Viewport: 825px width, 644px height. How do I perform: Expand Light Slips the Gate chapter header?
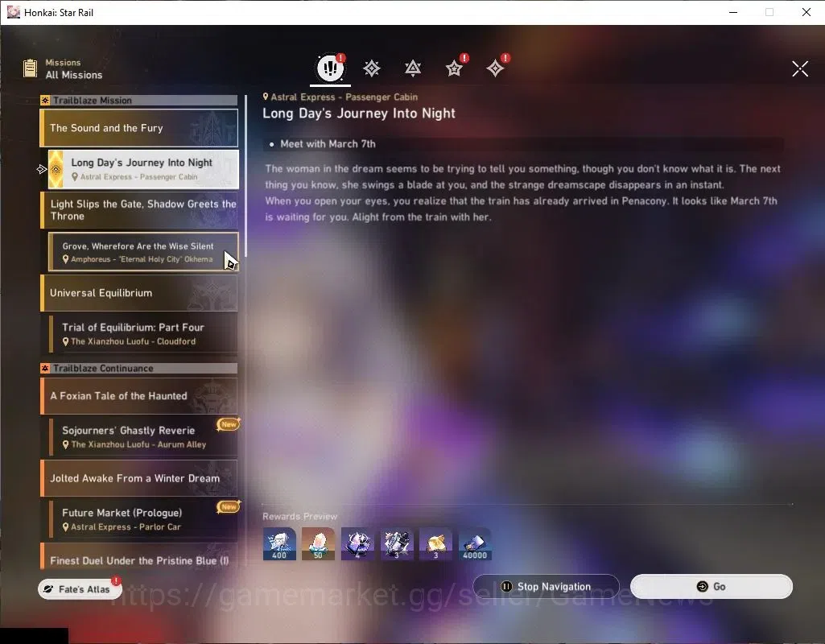[x=139, y=210]
